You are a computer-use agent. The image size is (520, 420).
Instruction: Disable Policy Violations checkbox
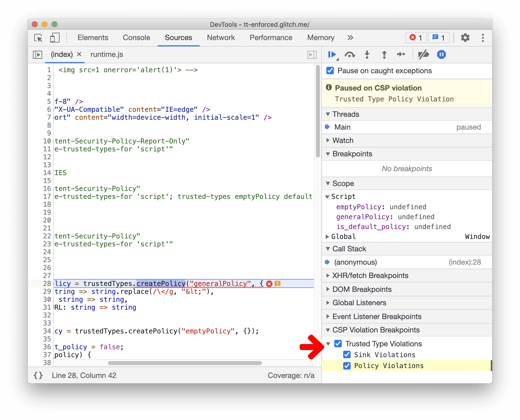(347, 365)
